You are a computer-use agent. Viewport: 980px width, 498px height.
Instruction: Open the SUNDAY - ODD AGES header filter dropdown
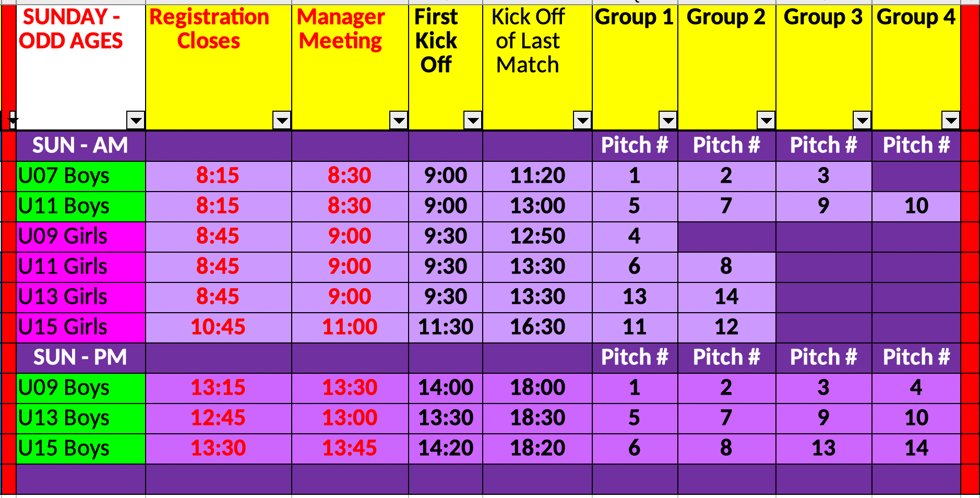tap(136, 121)
